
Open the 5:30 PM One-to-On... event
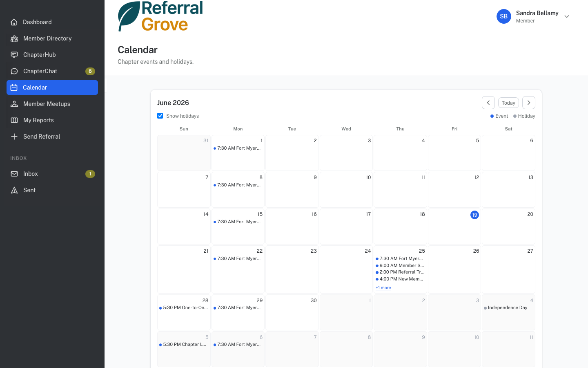(x=184, y=308)
